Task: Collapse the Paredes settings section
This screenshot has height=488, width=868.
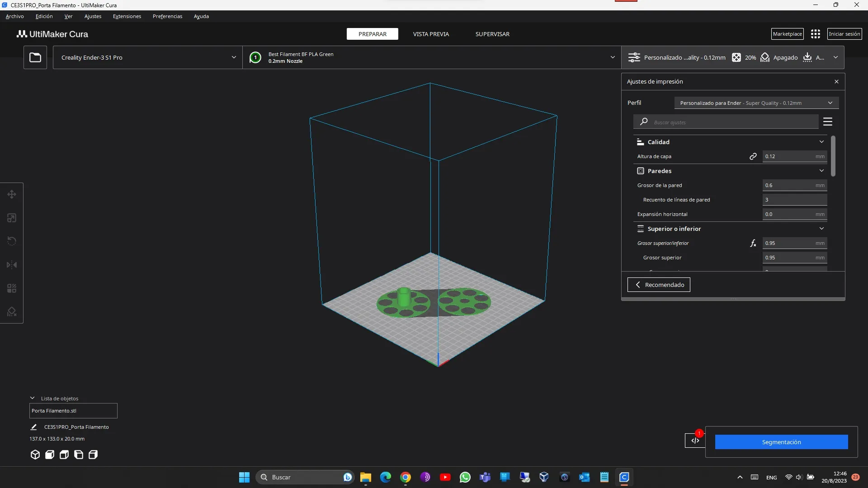Action: point(821,171)
